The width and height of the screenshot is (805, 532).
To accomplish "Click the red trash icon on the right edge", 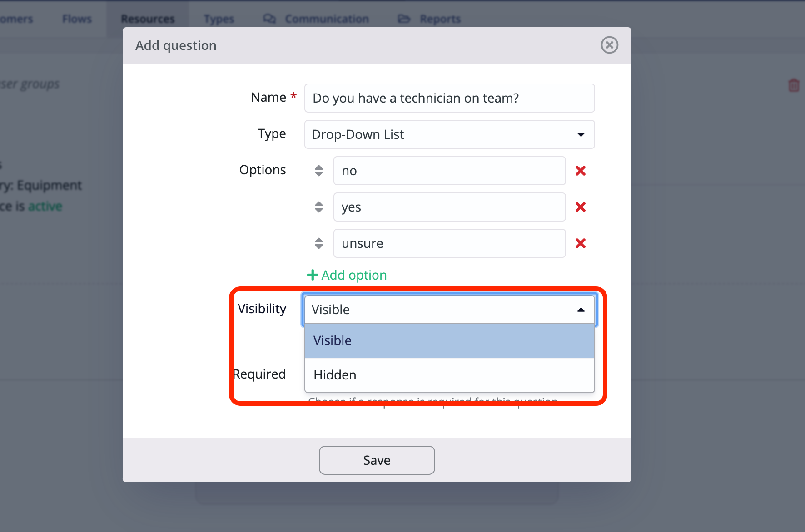I will [794, 85].
